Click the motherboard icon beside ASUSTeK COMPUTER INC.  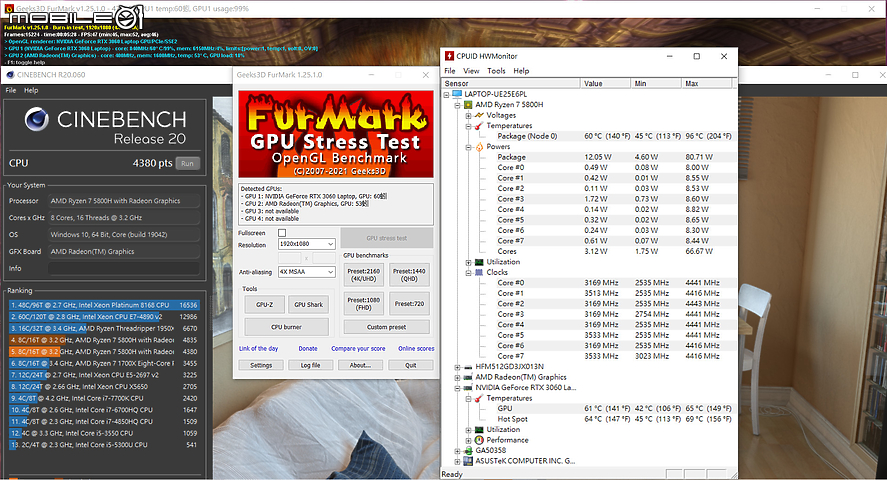tap(468, 461)
